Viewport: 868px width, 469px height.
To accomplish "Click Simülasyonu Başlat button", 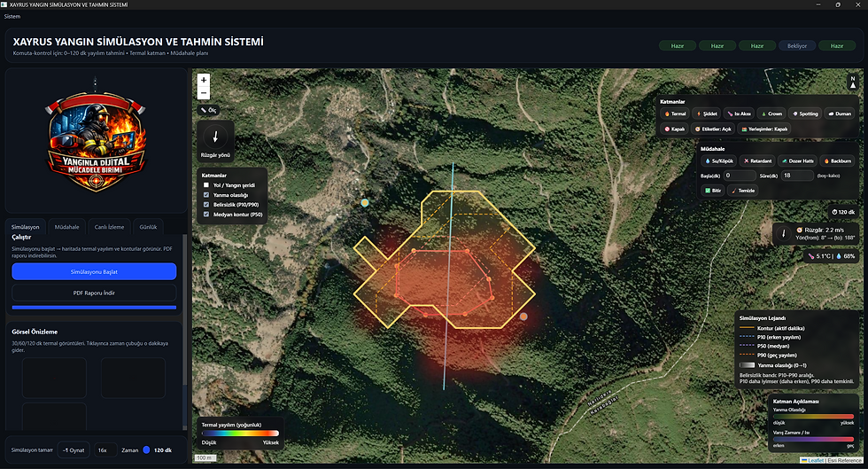I will [94, 271].
